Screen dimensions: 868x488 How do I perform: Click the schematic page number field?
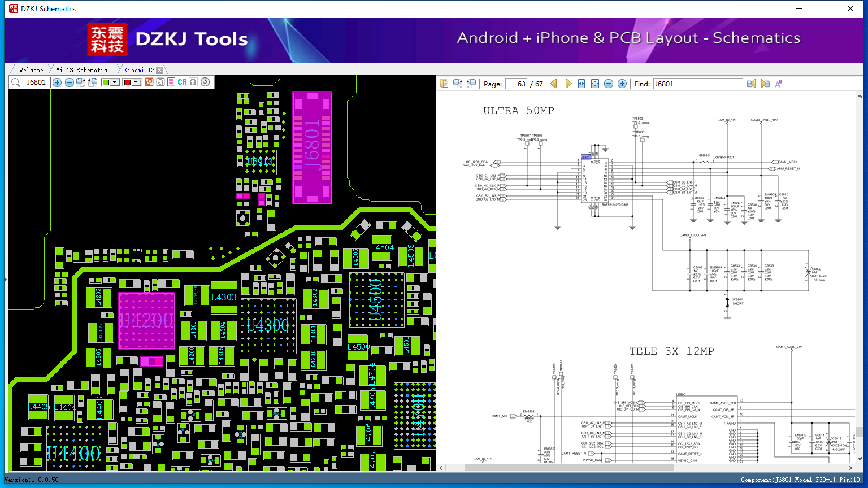click(x=517, y=84)
